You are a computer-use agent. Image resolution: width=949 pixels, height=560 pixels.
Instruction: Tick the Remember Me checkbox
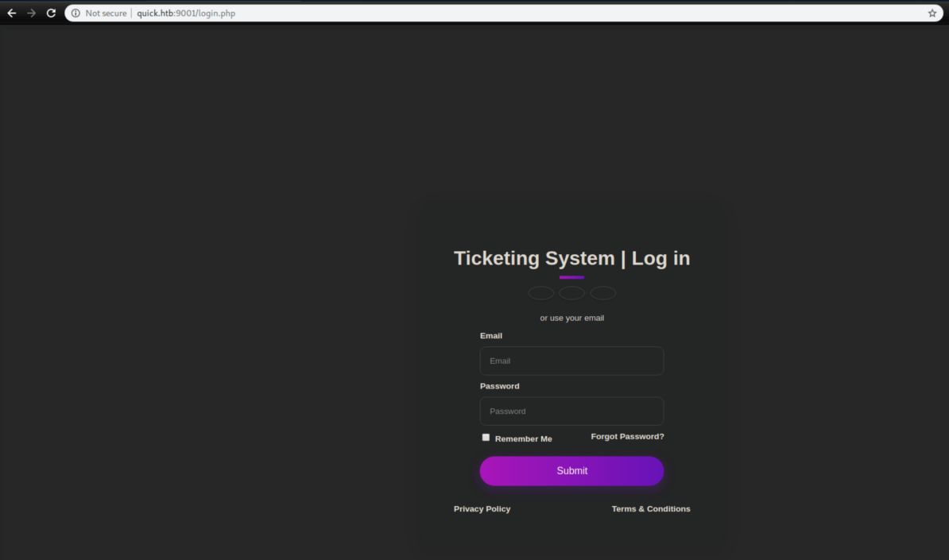486,438
